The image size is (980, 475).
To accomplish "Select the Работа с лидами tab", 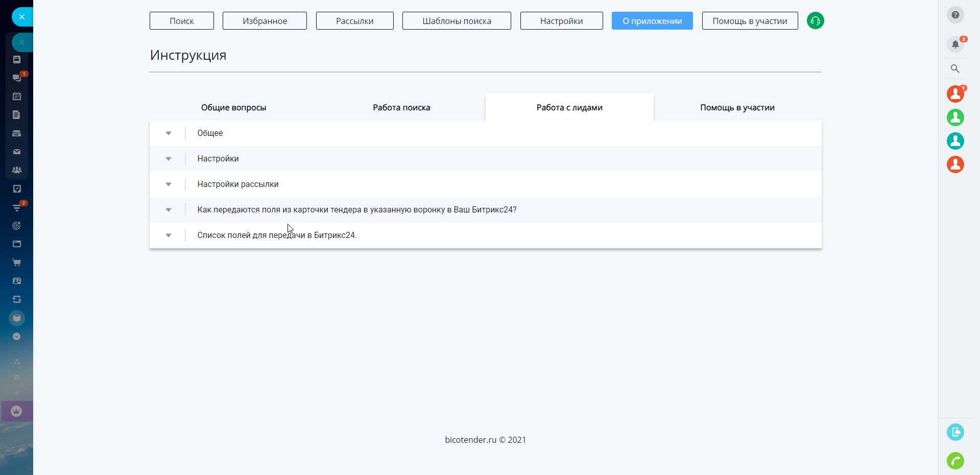I will [569, 107].
